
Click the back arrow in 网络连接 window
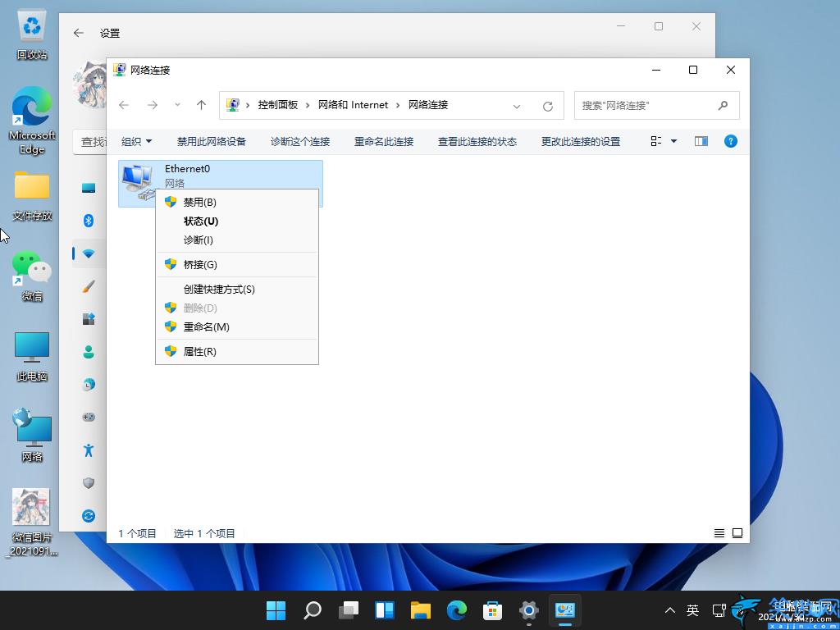point(124,105)
